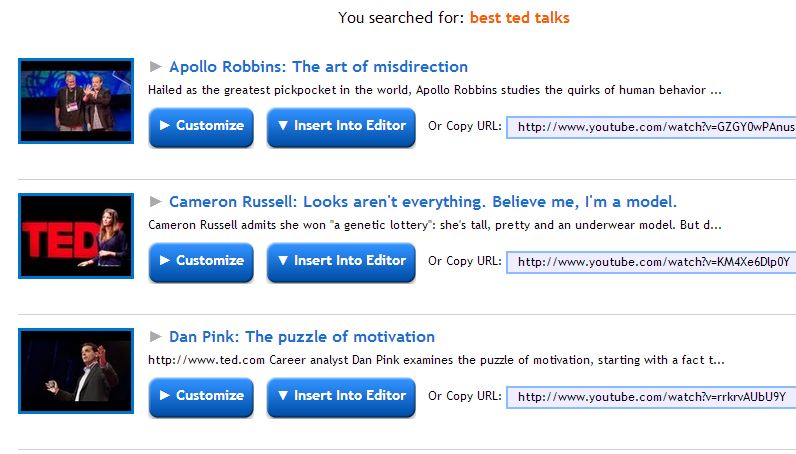
Task: Click the Cameron Russell YouTube URL field
Action: pos(652,262)
